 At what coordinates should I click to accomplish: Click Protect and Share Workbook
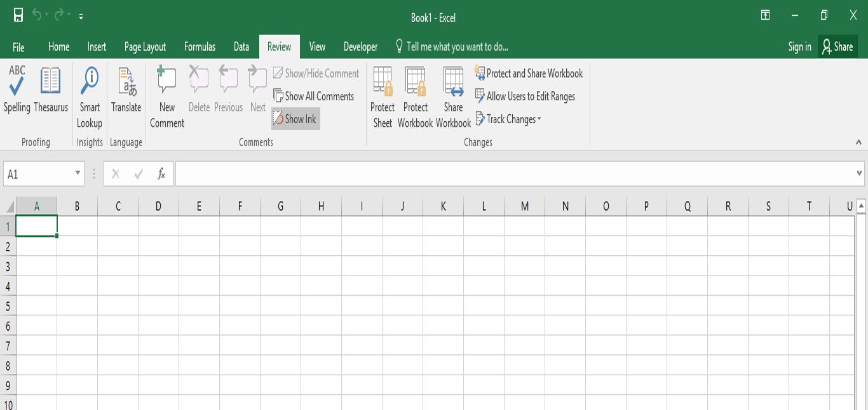[x=530, y=74]
